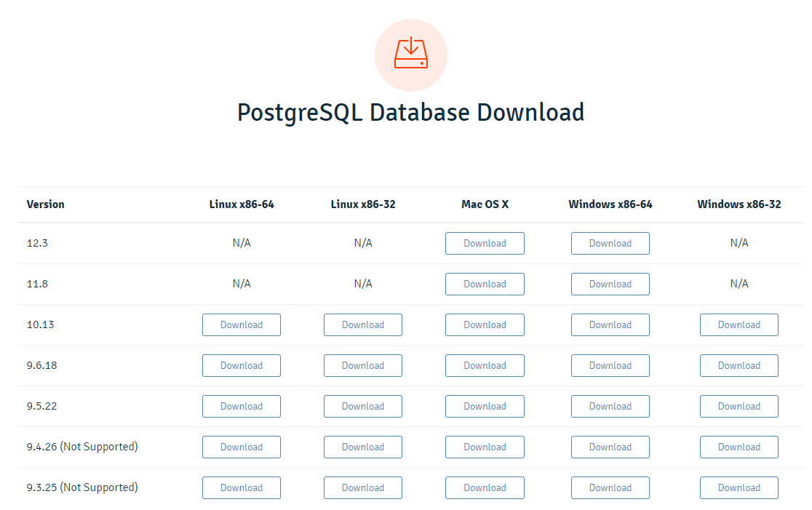Download version 9.3.25 for Linux x86-32
812x510 pixels.
point(363,487)
